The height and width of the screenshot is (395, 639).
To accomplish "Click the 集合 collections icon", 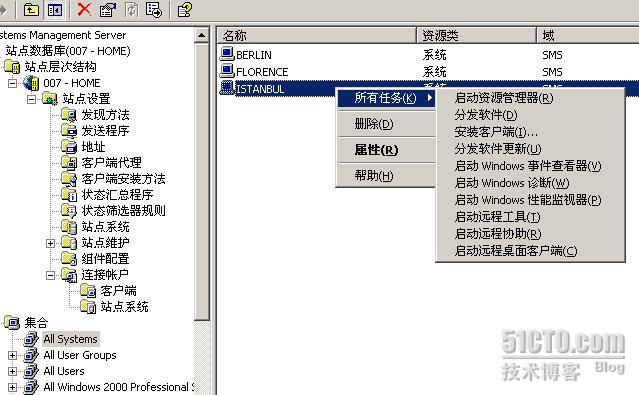I will pyautogui.click(x=12, y=322).
